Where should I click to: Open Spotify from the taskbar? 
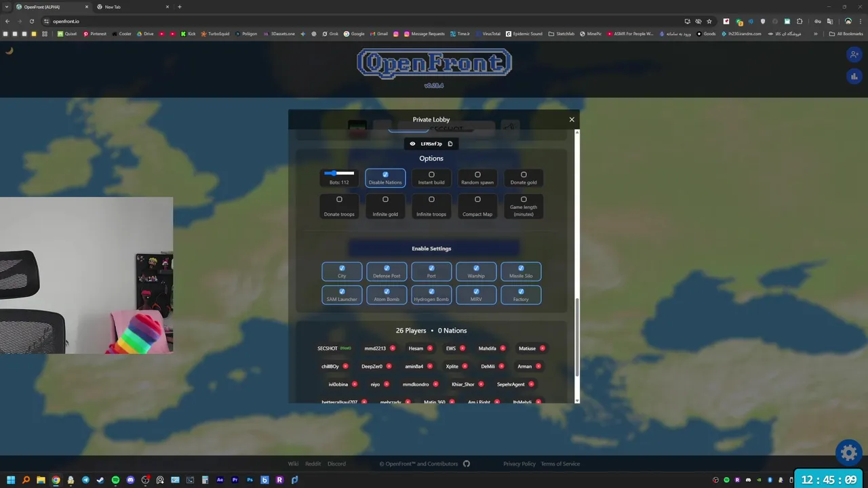(x=115, y=480)
